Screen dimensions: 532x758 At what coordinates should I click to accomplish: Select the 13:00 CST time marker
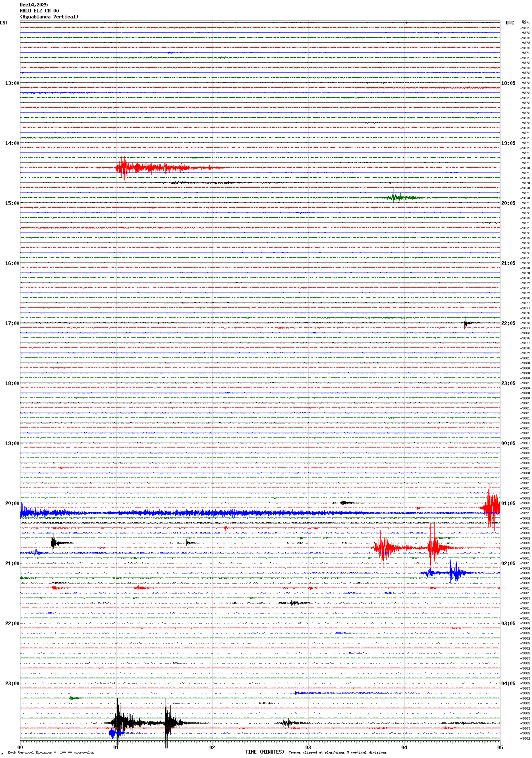(x=12, y=83)
